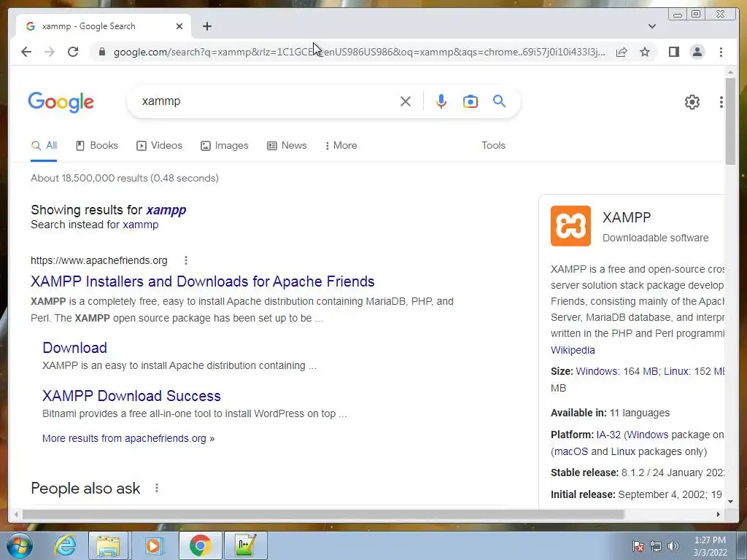Open Google quick settings gear
The width and height of the screenshot is (747, 560).
pyautogui.click(x=692, y=101)
